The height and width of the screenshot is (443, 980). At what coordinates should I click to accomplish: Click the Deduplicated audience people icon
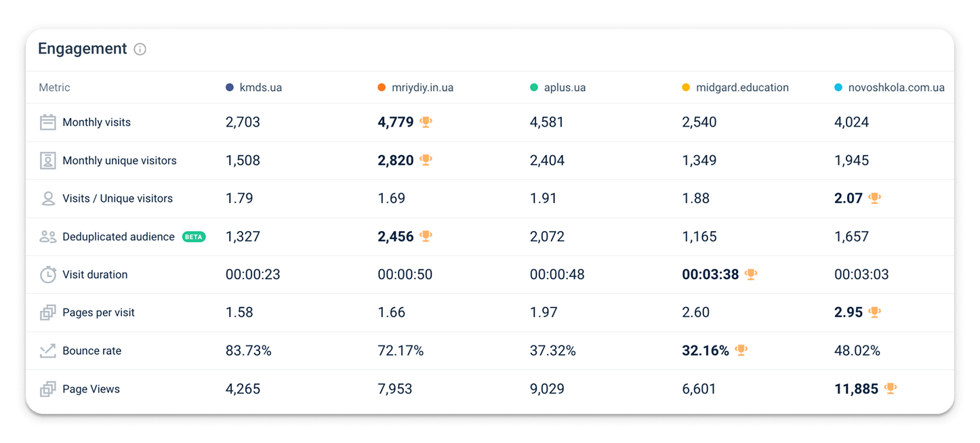[x=47, y=236]
